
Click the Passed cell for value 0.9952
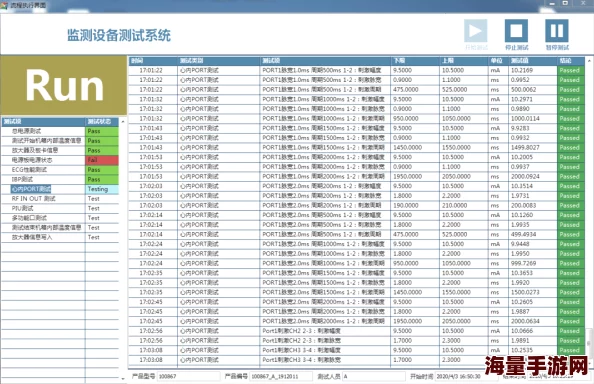point(570,80)
